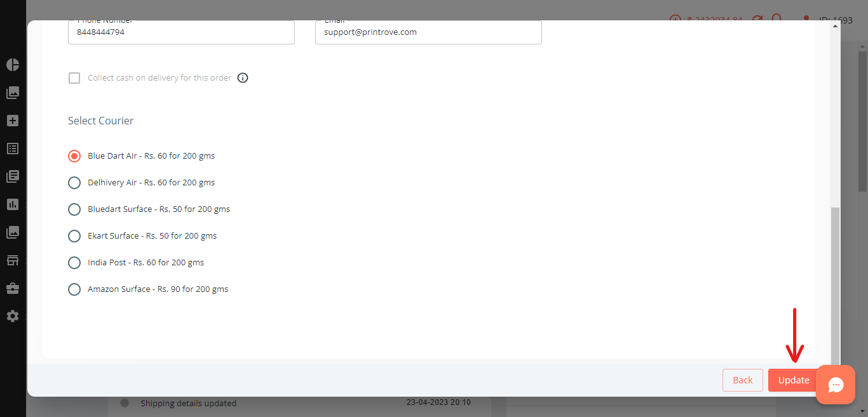Click the add funds plus circle icon
The image size is (868, 417).
tap(675, 19)
